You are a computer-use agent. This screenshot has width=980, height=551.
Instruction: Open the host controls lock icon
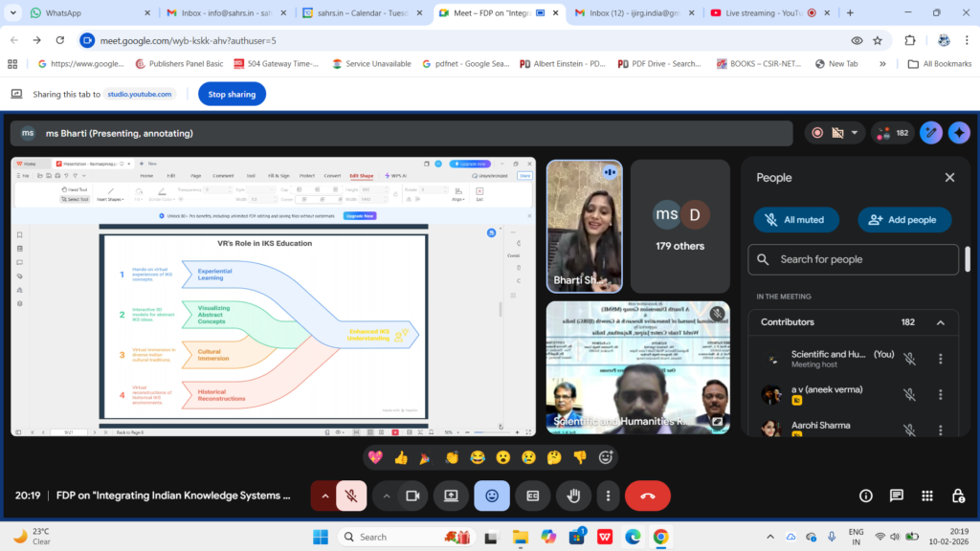tap(957, 496)
